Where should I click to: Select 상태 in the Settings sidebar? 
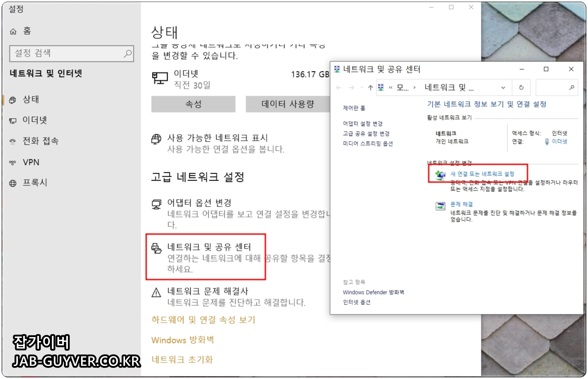pyautogui.click(x=31, y=99)
